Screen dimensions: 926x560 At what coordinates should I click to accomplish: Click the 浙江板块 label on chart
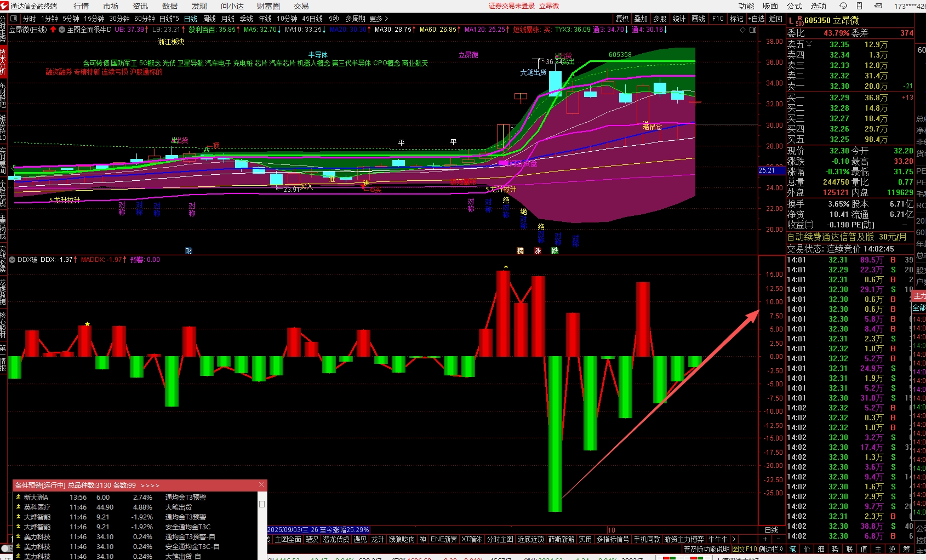click(x=171, y=42)
